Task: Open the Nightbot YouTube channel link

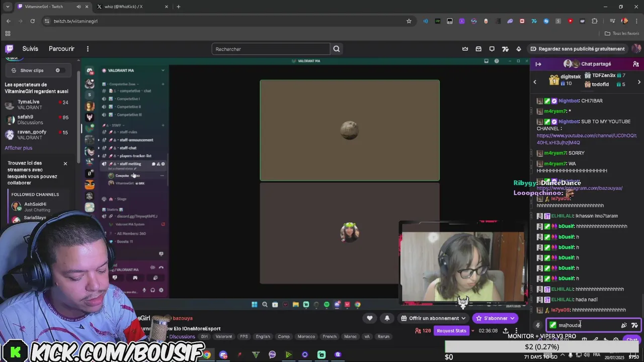Action: coord(586,139)
